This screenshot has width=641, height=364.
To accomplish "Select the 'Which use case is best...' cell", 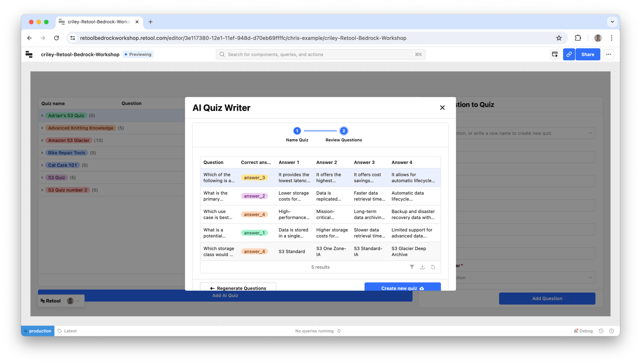I will pyautogui.click(x=219, y=215).
